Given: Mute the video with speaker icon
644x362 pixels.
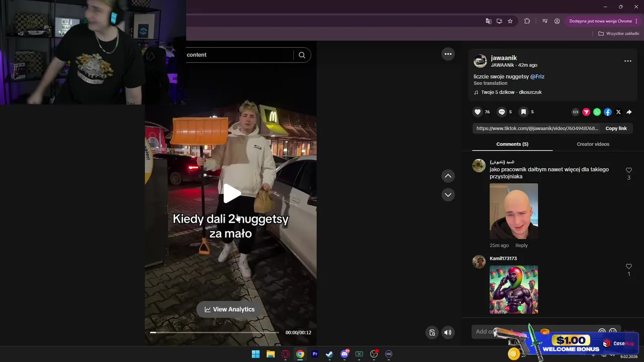Looking at the screenshot, I should click(x=448, y=332).
